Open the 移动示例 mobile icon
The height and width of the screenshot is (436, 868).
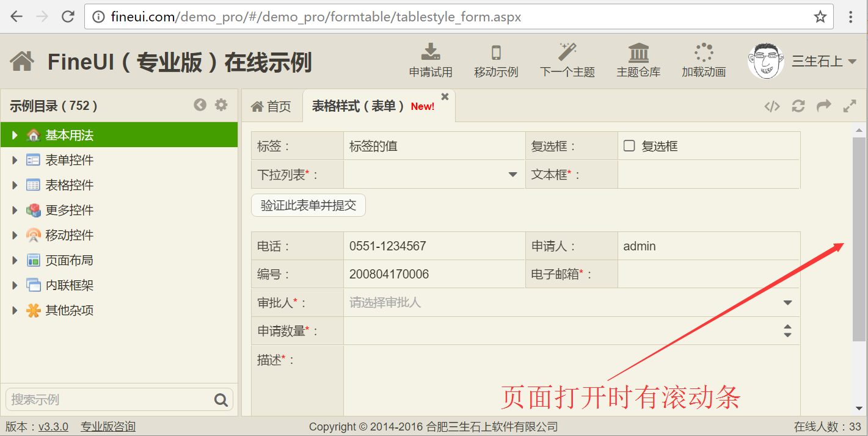tap(496, 52)
